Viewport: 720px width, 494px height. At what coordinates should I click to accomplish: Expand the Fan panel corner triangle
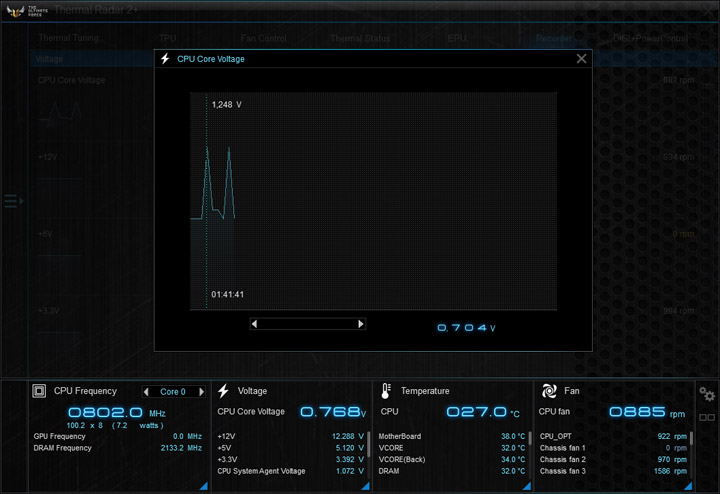point(689,485)
